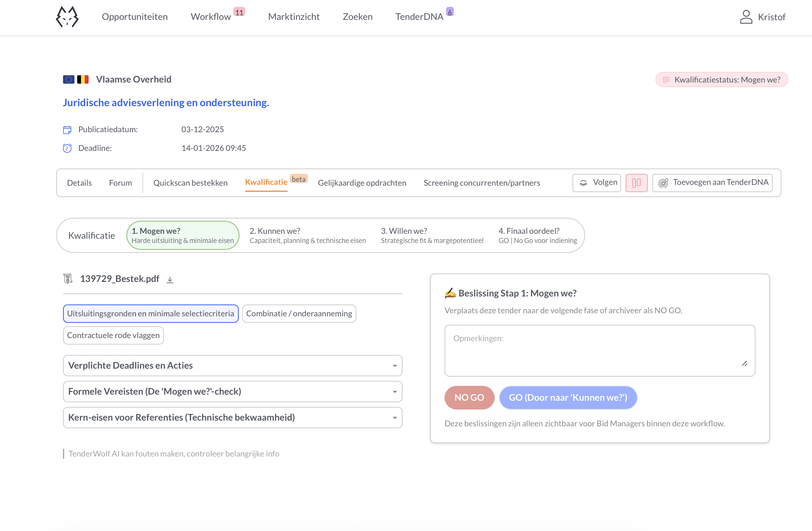
Task: Click the TenderWolf logo icon
Action: point(67,17)
